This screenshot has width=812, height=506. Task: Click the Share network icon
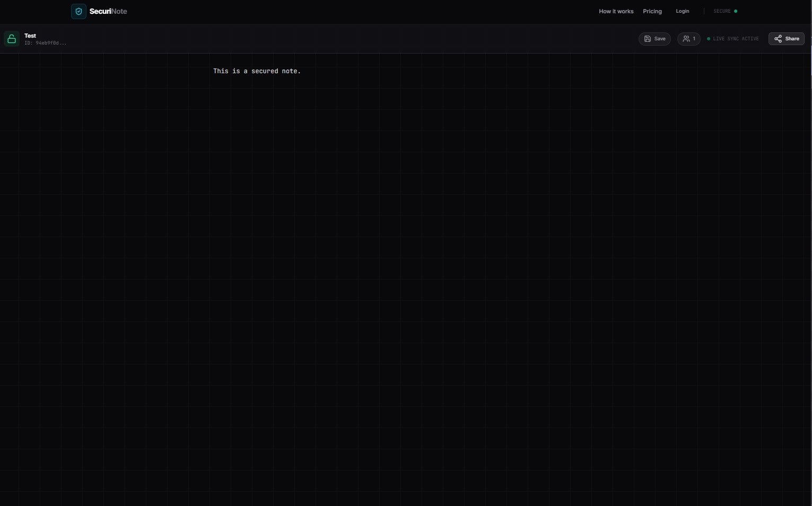(778, 39)
